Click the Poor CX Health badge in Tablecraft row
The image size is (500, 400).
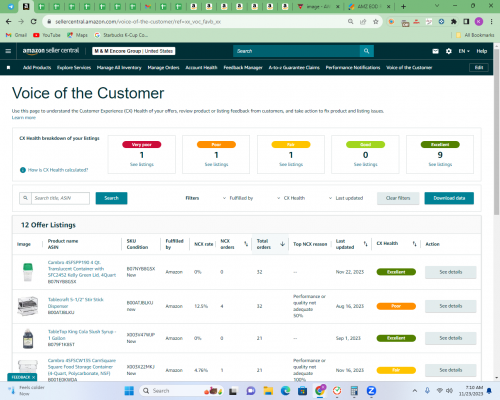click(396, 306)
